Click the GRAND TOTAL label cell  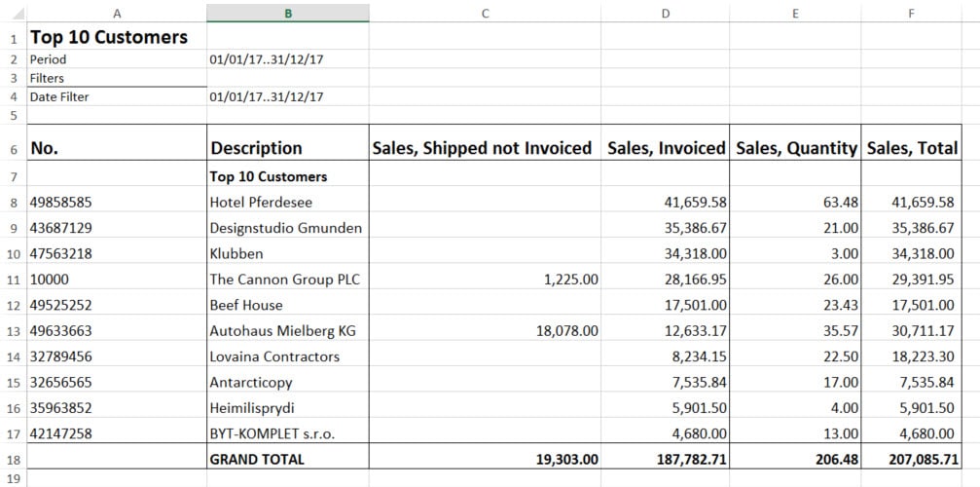pyautogui.click(x=257, y=459)
